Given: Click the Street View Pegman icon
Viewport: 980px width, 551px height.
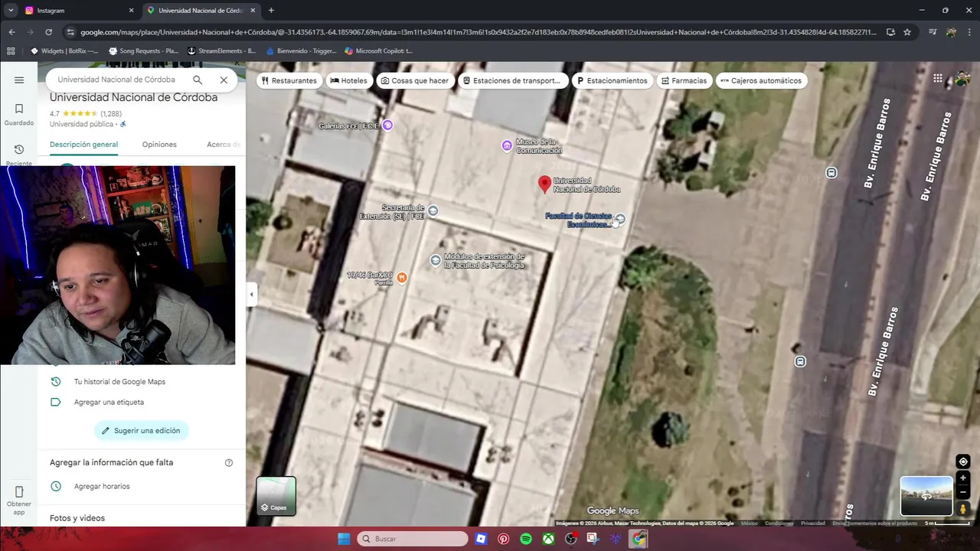Looking at the screenshot, I should [x=963, y=508].
